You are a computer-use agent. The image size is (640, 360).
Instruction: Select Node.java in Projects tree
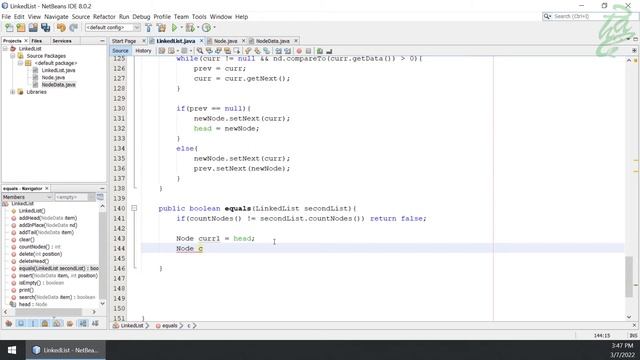point(53,78)
